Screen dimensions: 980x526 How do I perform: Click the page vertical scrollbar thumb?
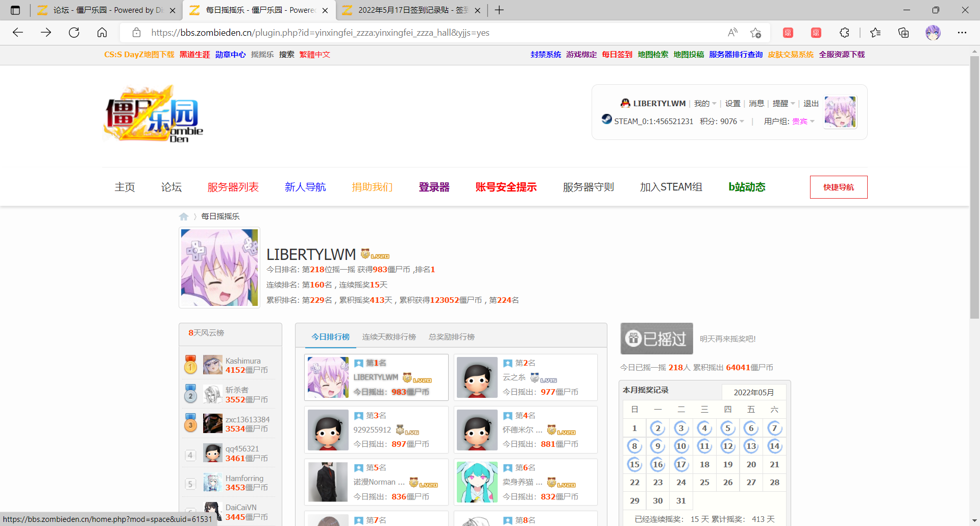point(974,186)
